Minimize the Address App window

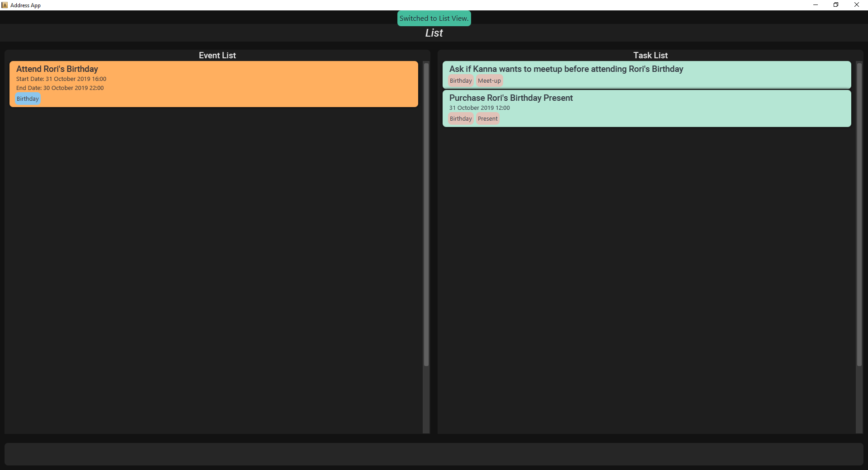(x=816, y=5)
